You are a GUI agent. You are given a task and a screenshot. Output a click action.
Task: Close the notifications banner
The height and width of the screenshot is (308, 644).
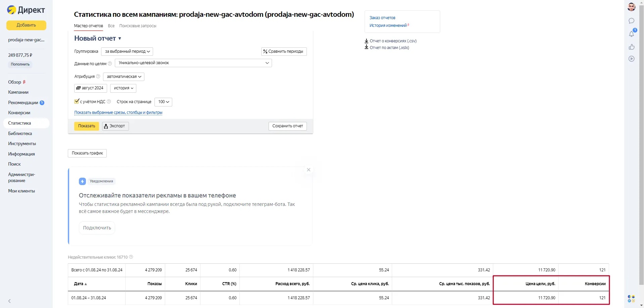[309, 170]
